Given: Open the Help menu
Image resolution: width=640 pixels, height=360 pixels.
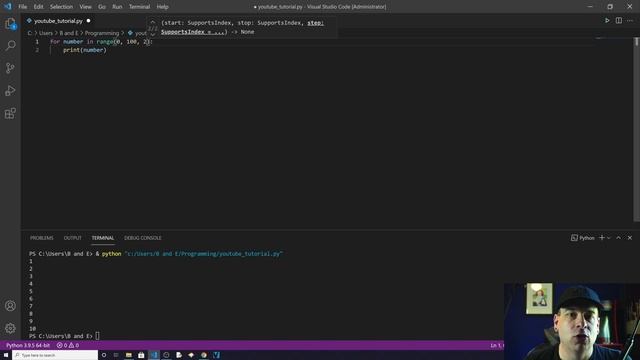Looking at the screenshot, I should click(x=162, y=7).
